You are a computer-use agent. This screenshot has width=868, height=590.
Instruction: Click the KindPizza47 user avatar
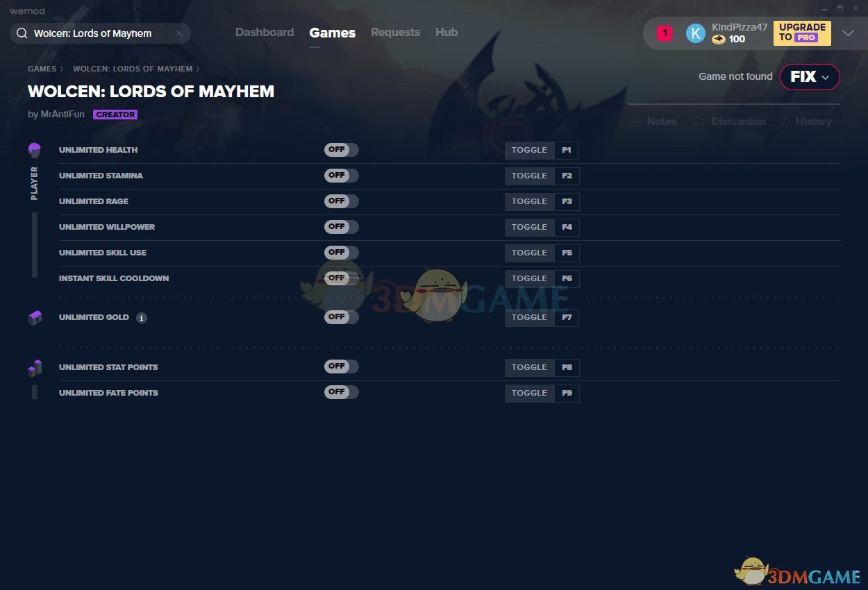coord(695,33)
